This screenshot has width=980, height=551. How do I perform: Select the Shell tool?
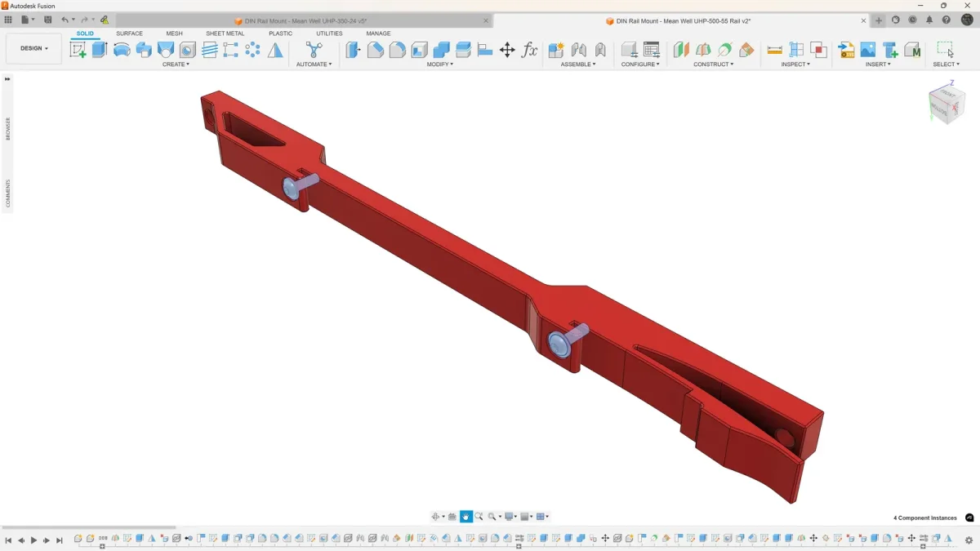click(420, 50)
